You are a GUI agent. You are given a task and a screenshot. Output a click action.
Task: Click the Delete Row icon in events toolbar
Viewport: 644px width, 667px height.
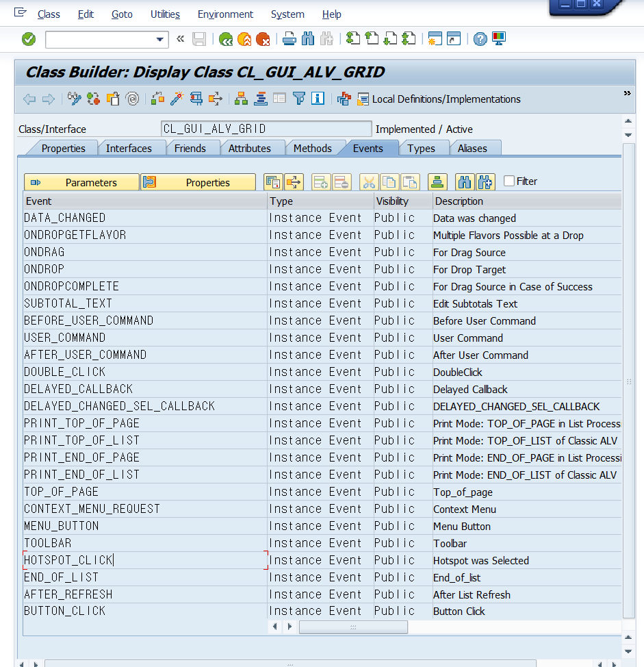coord(342,182)
